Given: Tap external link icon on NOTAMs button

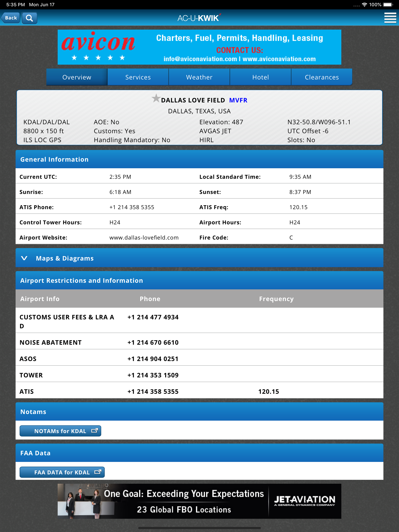Looking at the screenshot, I should pos(94,431).
